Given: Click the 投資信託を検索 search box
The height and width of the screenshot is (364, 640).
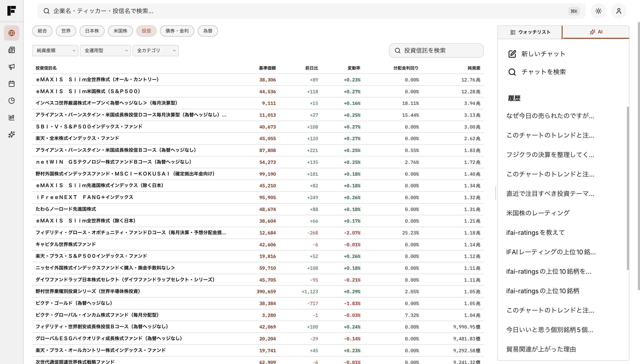Looking at the screenshot, I should click(x=436, y=51).
